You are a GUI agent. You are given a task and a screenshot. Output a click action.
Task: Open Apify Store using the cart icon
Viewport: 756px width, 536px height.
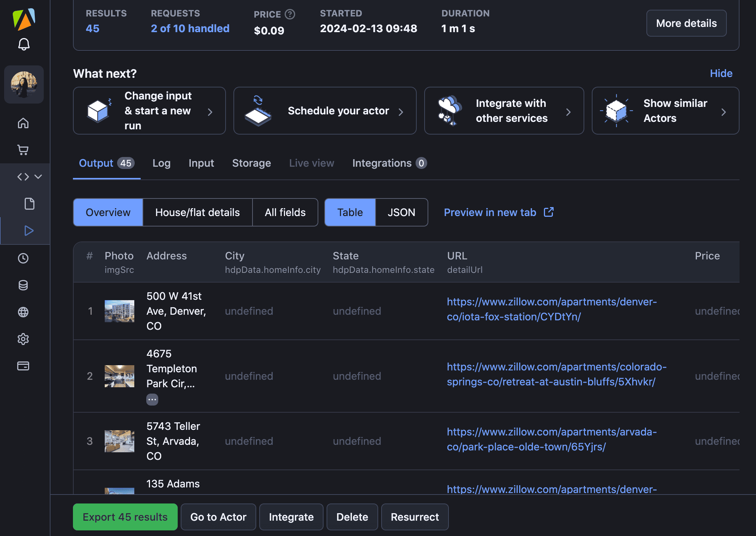click(24, 150)
